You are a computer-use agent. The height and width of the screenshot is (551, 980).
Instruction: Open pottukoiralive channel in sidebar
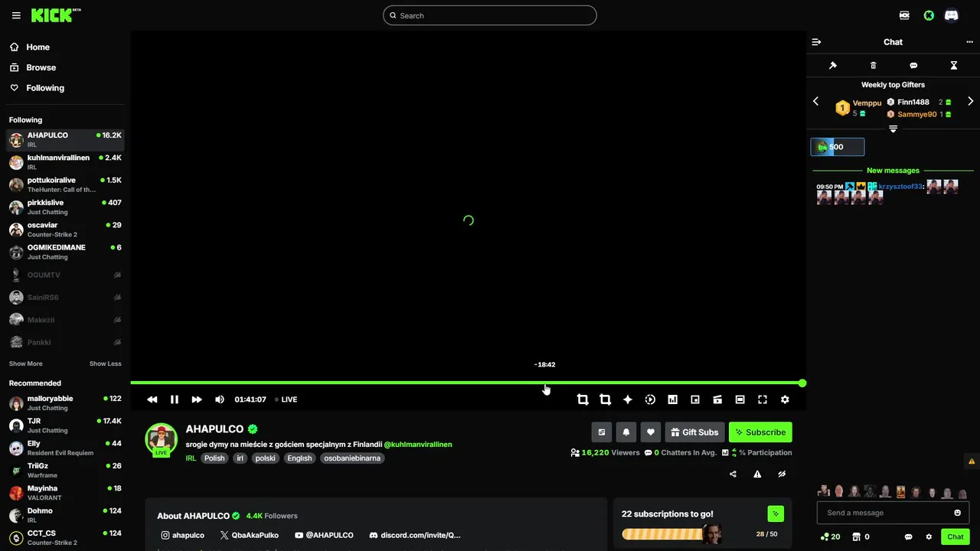click(64, 184)
